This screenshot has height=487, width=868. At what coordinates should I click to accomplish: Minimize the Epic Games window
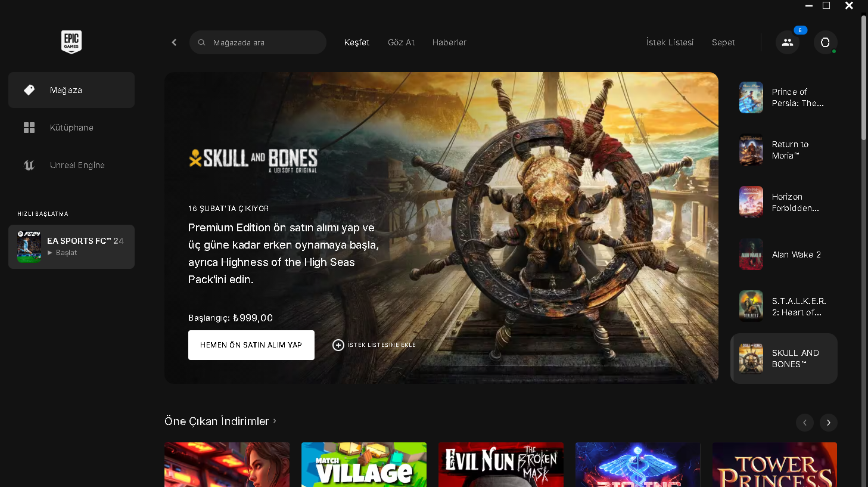[x=809, y=5]
